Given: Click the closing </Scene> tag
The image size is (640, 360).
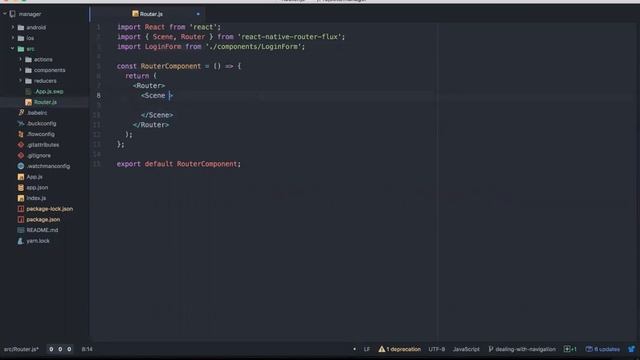Looking at the screenshot, I should pyautogui.click(x=157, y=115).
